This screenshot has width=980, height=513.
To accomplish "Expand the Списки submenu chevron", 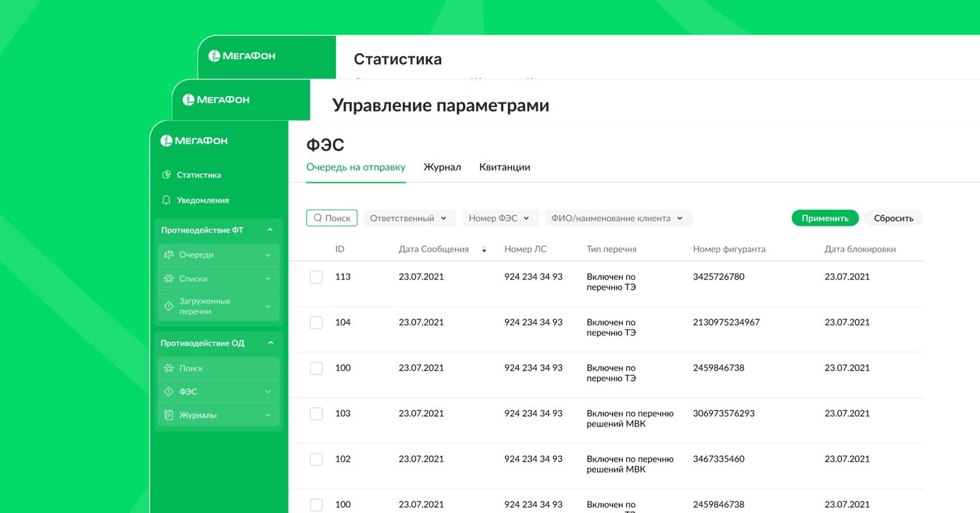I will pos(268,279).
